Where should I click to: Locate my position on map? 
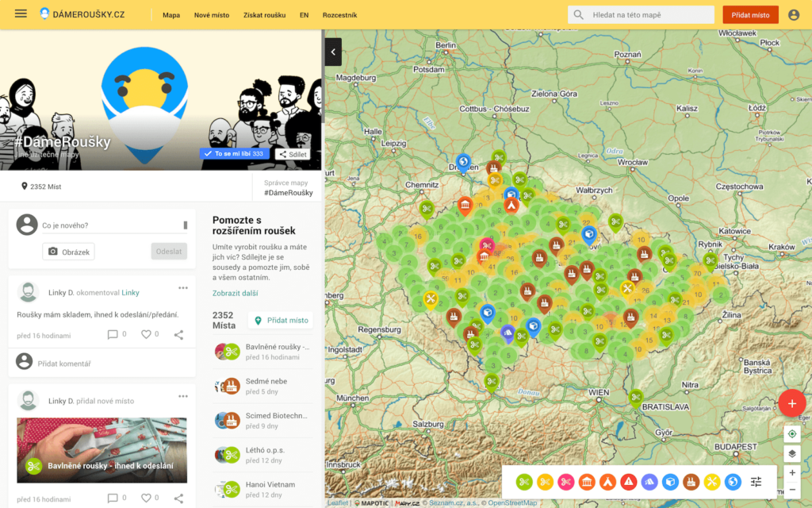point(792,434)
